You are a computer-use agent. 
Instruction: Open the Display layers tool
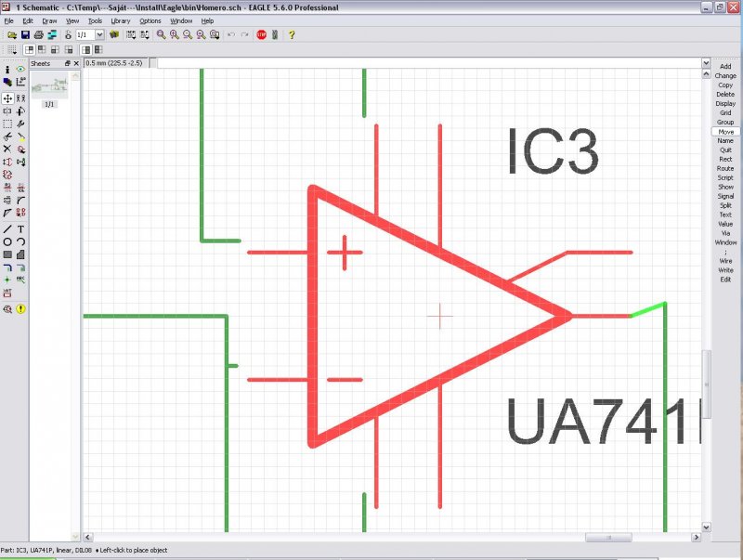[7, 82]
